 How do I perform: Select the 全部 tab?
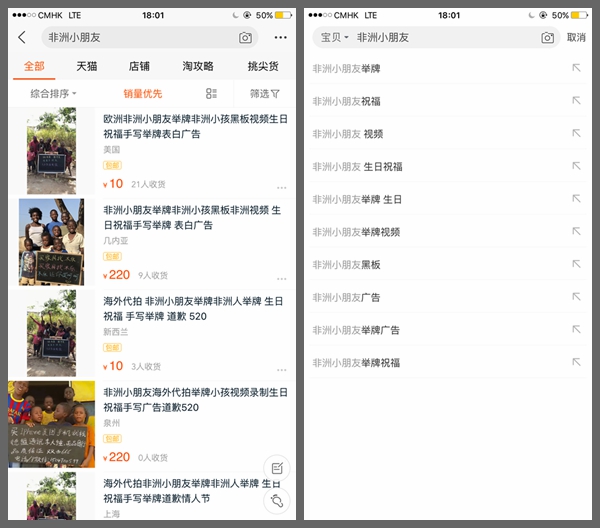[34, 66]
